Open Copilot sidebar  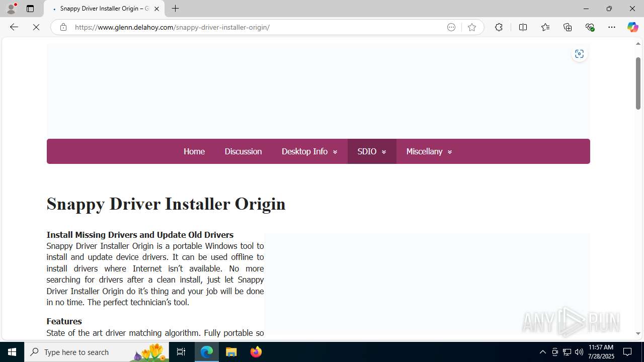(x=632, y=27)
